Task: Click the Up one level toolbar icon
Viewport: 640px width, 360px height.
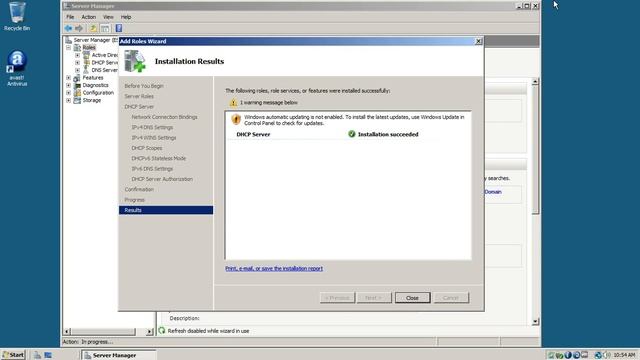Action: coord(93,28)
